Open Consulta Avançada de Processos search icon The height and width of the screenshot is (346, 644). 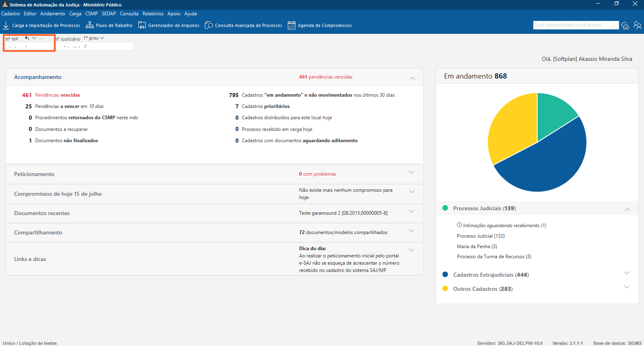(x=208, y=25)
